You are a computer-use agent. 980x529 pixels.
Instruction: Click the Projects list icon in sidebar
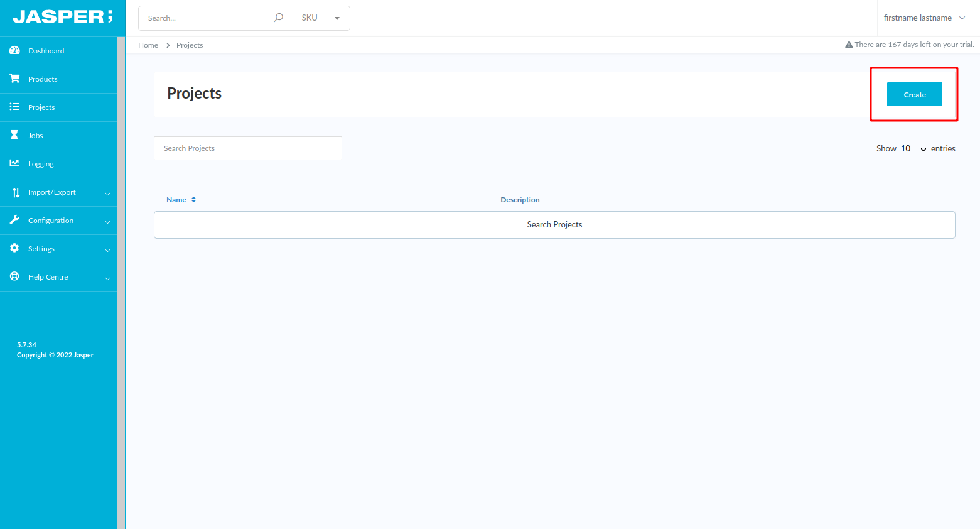coord(14,107)
